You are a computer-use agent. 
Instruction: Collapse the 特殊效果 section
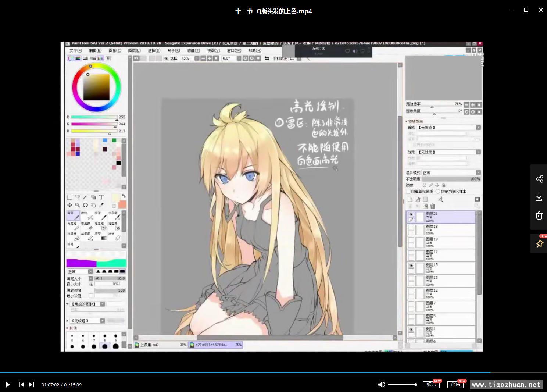pyautogui.click(x=407, y=121)
